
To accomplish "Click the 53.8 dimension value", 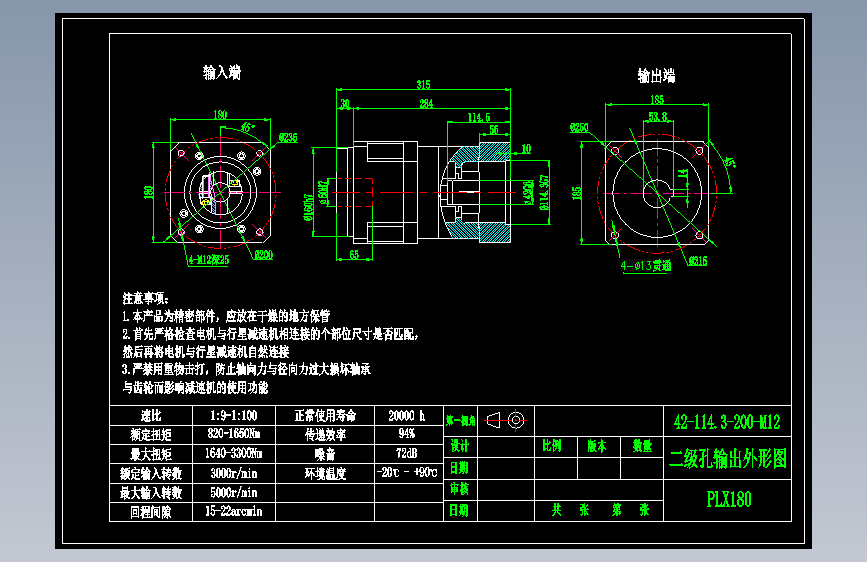I will pos(658,117).
